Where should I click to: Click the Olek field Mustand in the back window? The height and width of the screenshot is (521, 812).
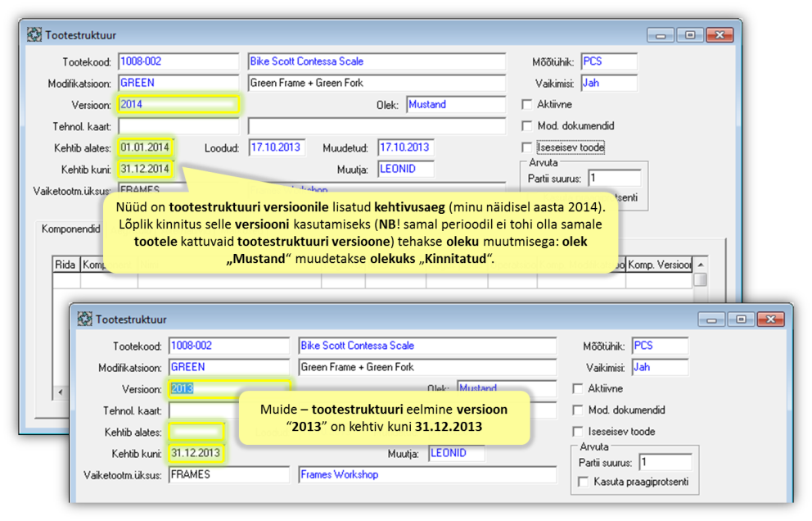pos(456,104)
